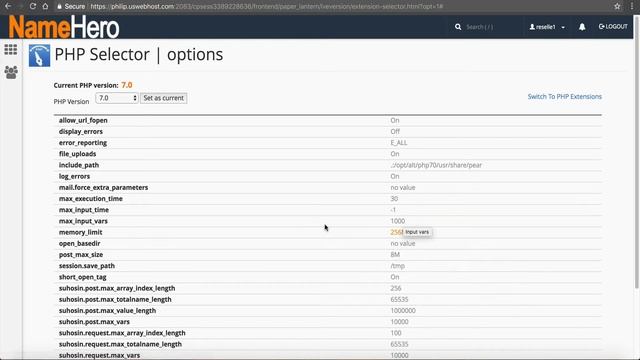
Task: Click the max_input_vars option label
Action: [x=83, y=221]
